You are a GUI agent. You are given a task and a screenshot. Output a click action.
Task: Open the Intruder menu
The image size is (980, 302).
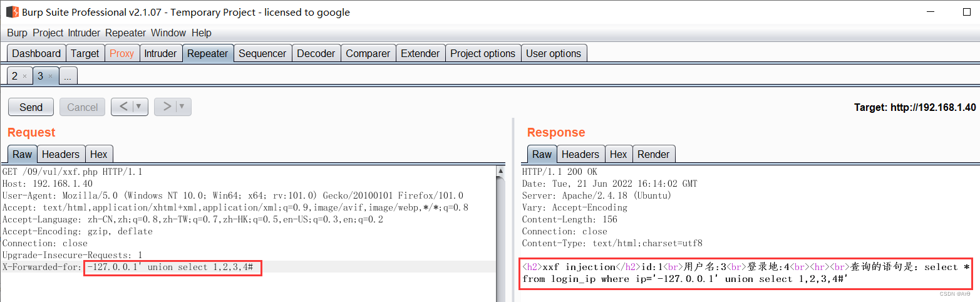pyautogui.click(x=84, y=33)
